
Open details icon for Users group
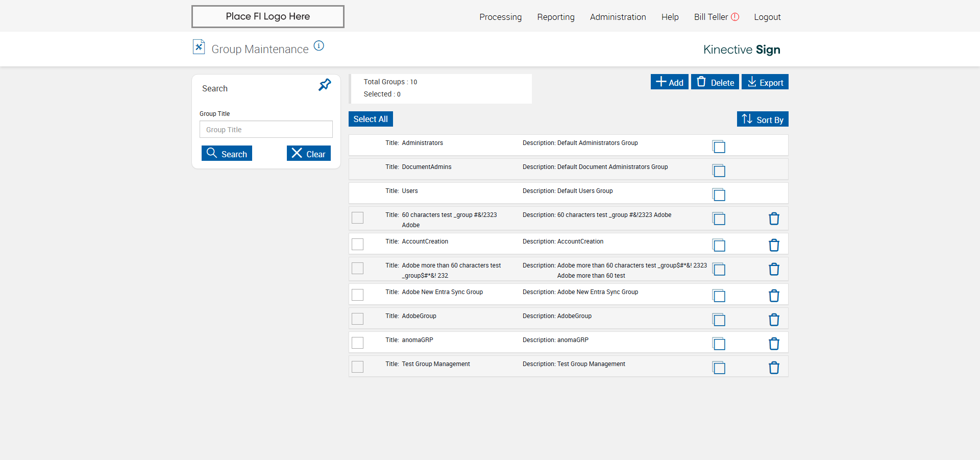coord(719,195)
